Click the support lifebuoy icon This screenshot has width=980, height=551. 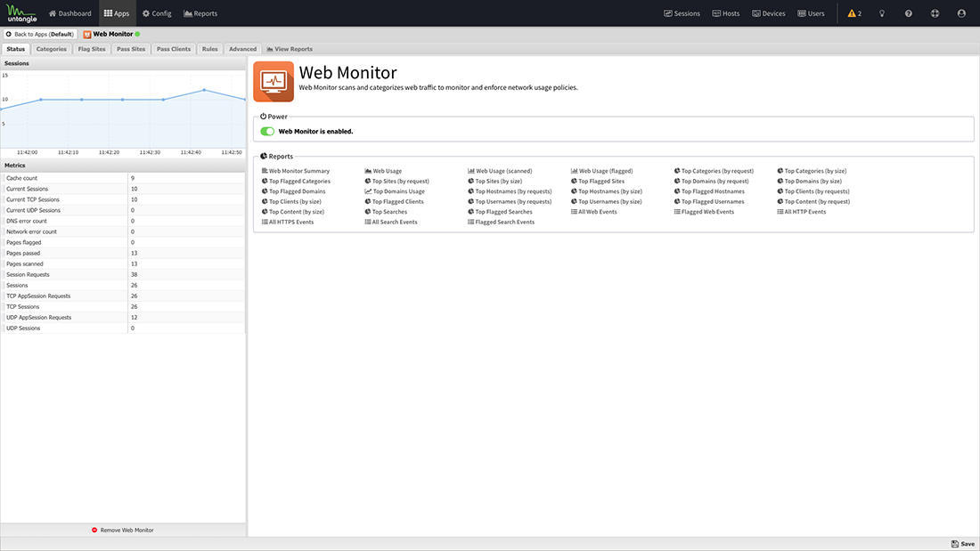pyautogui.click(x=935, y=13)
